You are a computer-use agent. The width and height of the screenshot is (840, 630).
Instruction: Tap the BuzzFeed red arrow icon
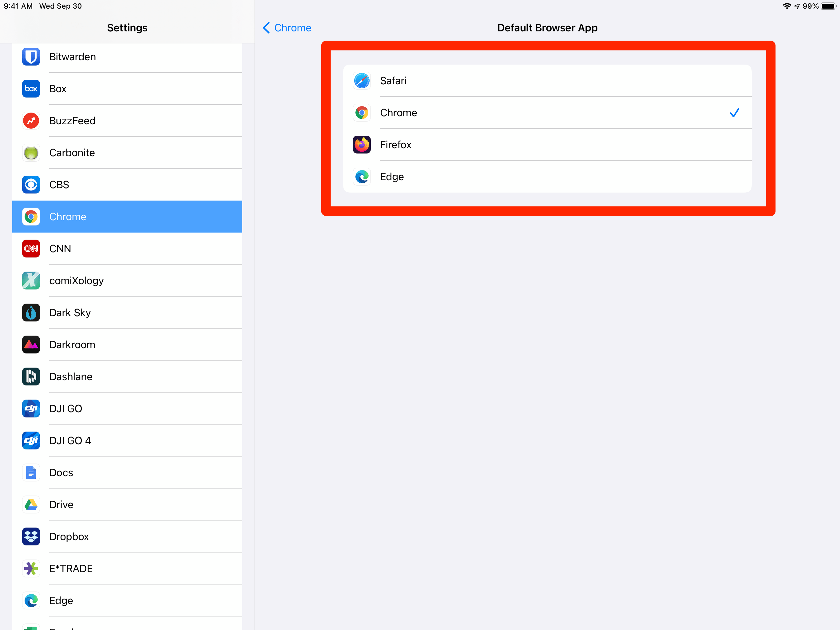coord(31,121)
